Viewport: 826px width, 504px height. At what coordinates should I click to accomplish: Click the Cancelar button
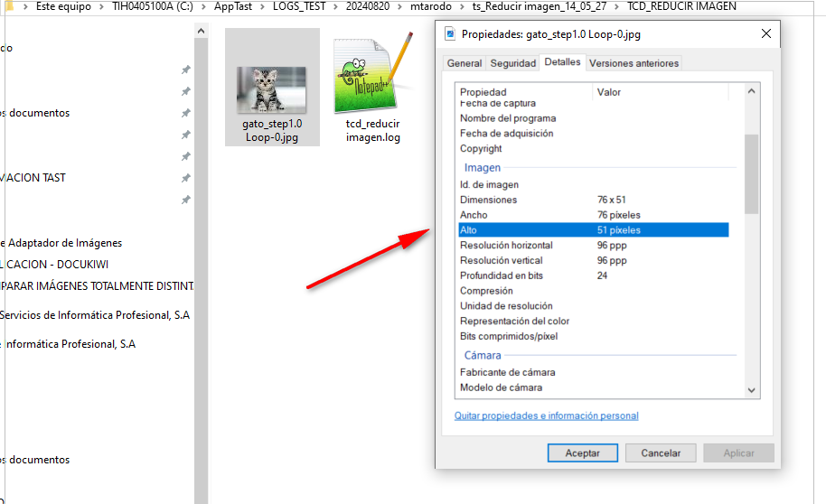pyautogui.click(x=661, y=453)
